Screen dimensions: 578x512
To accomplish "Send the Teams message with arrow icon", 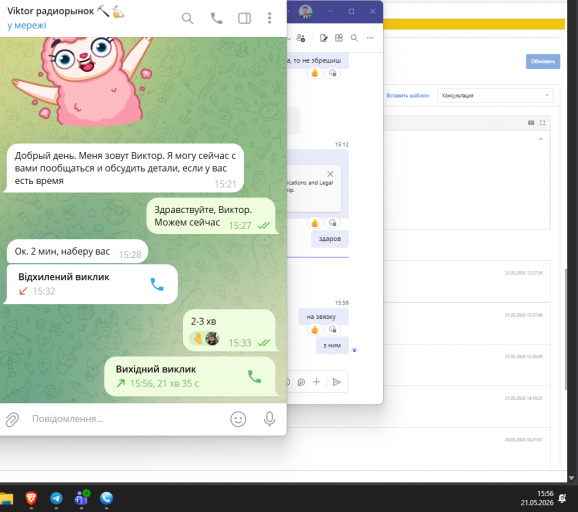I will point(336,382).
